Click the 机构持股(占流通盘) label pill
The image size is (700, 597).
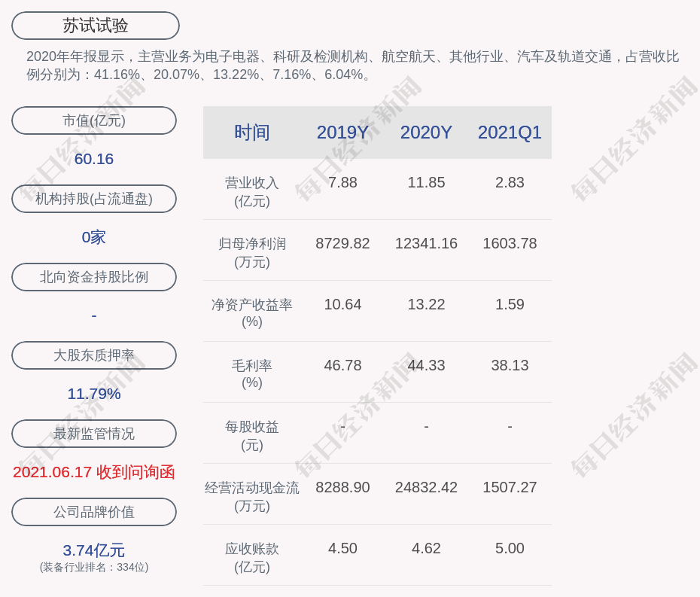click(94, 199)
